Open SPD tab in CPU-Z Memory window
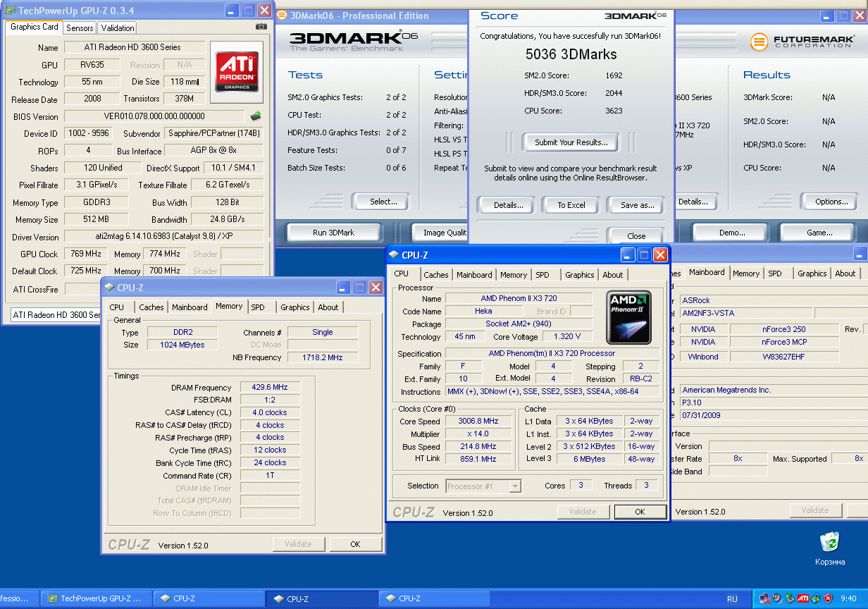 (x=258, y=307)
